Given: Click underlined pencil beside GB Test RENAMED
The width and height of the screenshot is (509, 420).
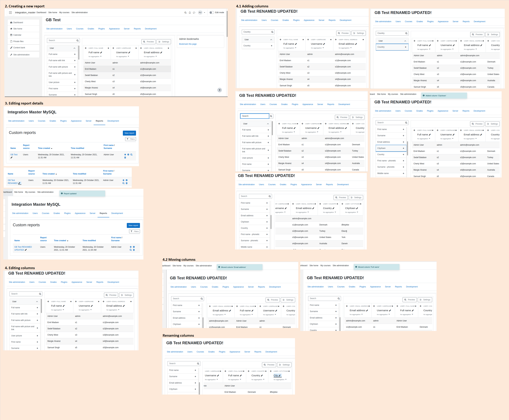Looking at the screenshot, I should pos(20,183).
